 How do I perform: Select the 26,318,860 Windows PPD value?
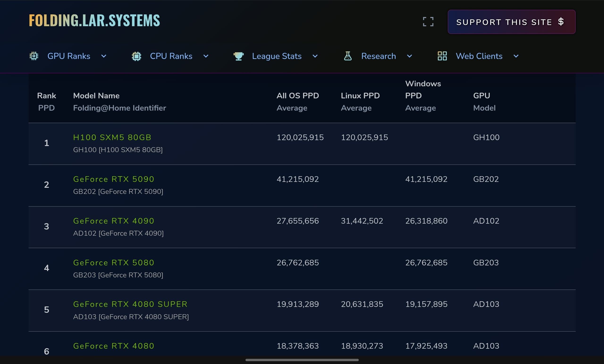(426, 221)
